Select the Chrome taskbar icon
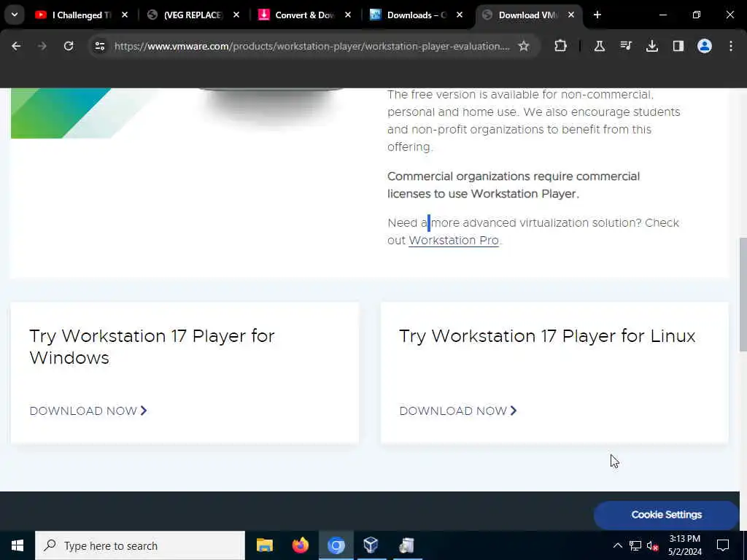This screenshot has width=747, height=560. (336, 545)
